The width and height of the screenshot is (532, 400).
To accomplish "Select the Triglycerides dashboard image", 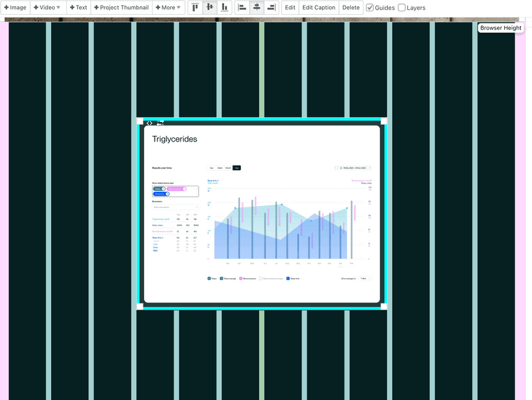I will click(x=261, y=214).
